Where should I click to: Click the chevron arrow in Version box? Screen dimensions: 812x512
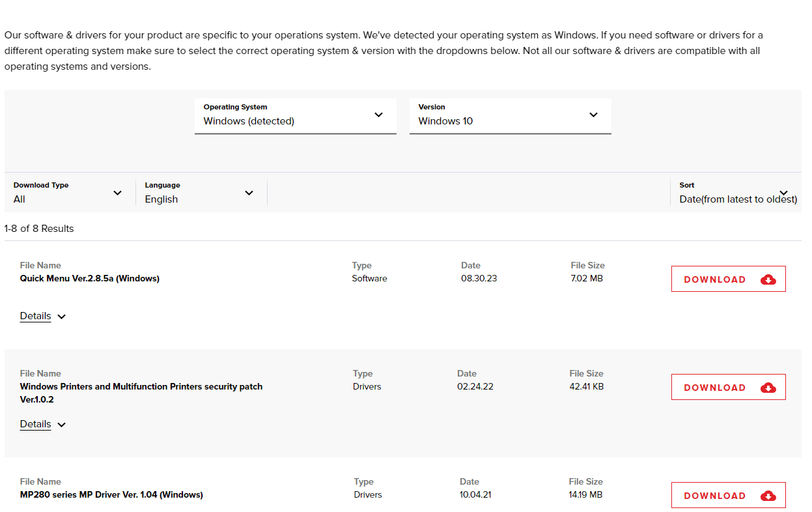tap(593, 115)
